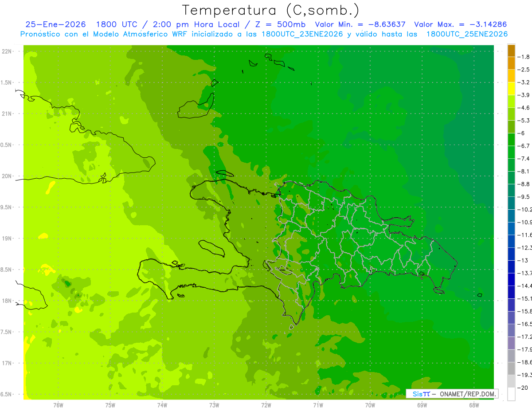Pick the green swatch between -6 and -6.7
The width and height of the screenshot is (532, 411).
click(x=511, y=140)
